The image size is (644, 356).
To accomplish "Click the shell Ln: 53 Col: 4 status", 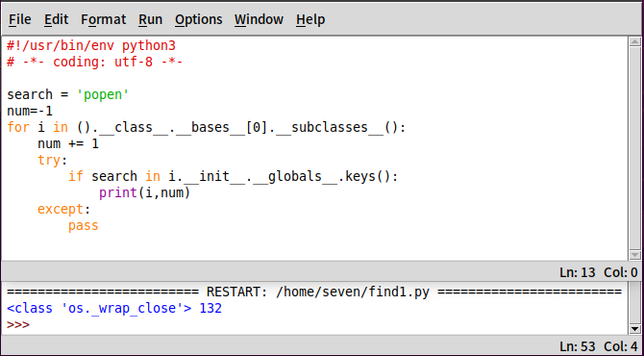I will pos(599,346).
